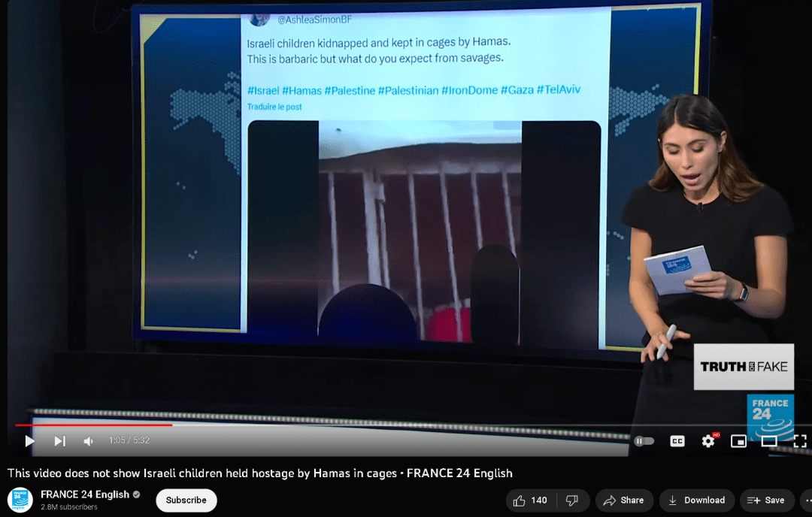Save the video to a playlist
The width and height of the screenshot is (812, 517).
pos(766,500)
